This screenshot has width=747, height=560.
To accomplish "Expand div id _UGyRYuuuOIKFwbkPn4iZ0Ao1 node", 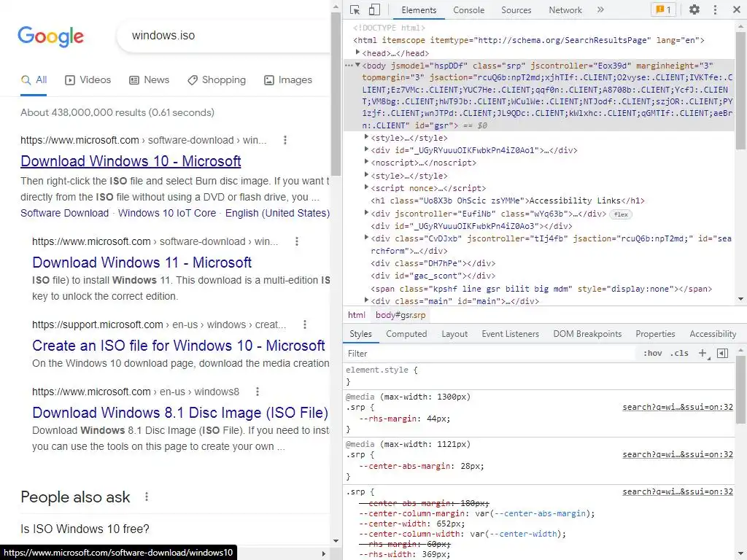I will (366, 149).
